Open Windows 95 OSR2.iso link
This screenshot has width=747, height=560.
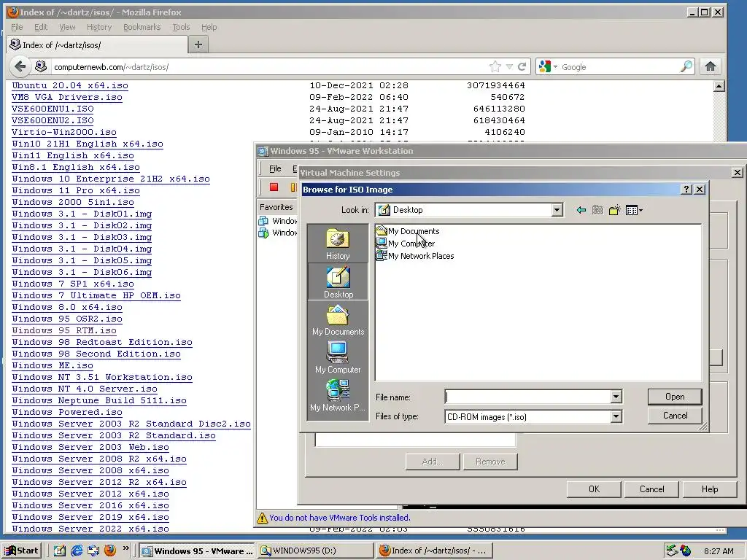(x=67, y=319)
